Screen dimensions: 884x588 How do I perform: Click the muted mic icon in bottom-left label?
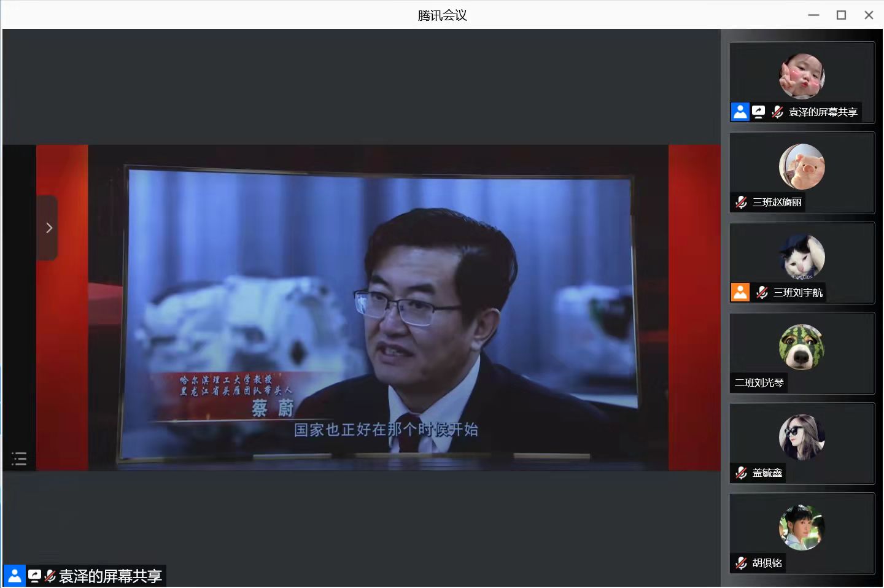(x=50, y=576)
